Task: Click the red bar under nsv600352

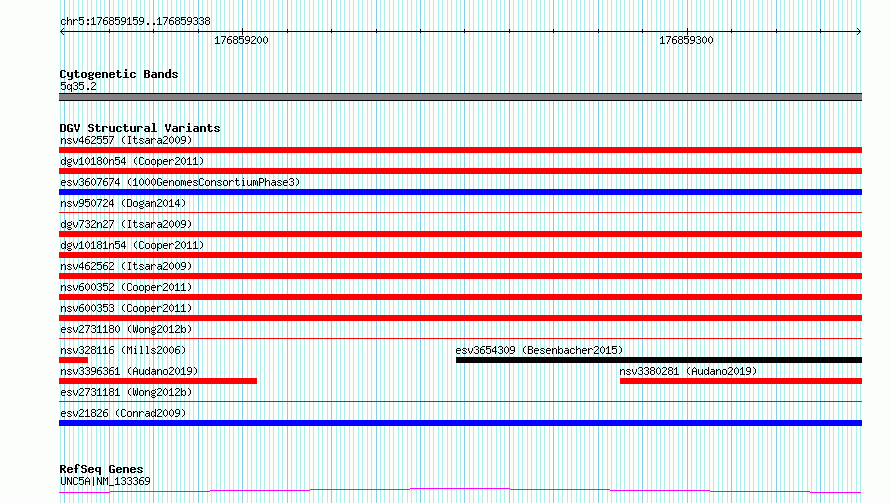Action: pyautogui.click(x=460, y=297)
